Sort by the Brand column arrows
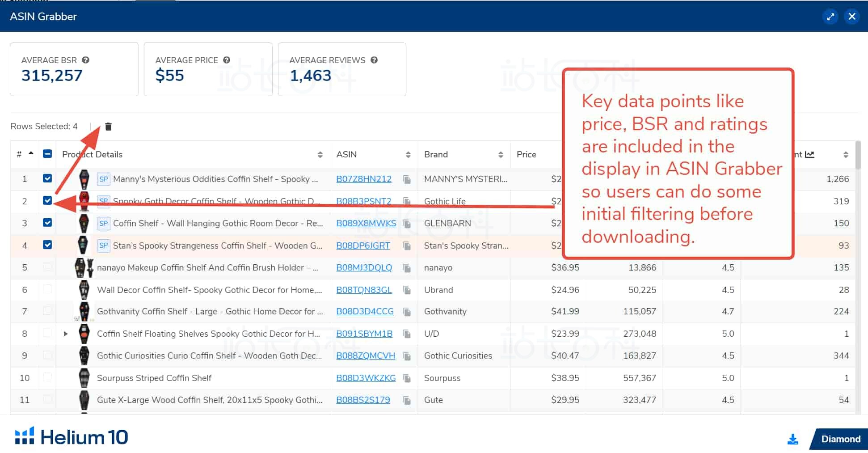Image resolution: width=868 pixels, height=453 pixels. tap(500, 155)
